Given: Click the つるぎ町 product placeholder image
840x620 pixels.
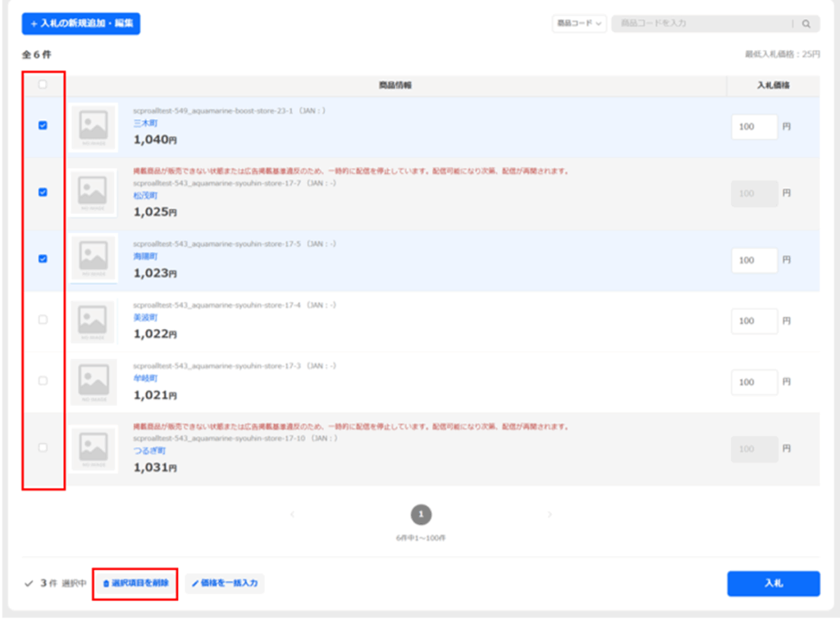Looking at the screenshot, I should (x=93, y=449).
